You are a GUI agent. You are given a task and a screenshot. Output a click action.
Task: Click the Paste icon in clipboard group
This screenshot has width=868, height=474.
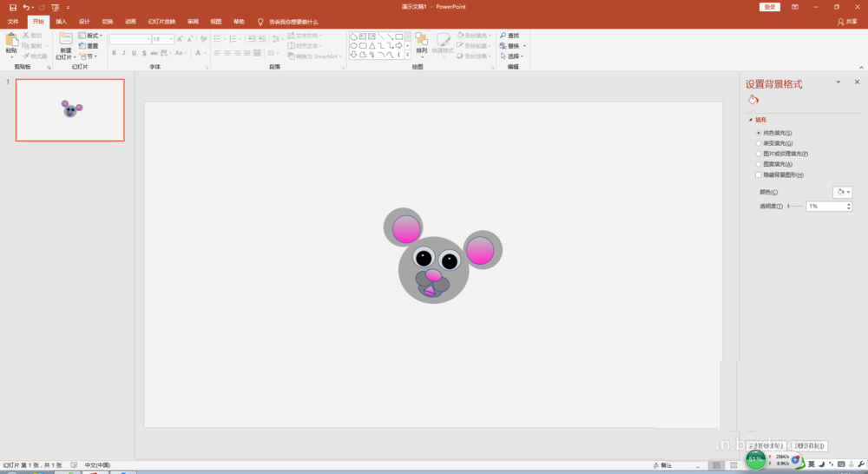tap(11, 41)
